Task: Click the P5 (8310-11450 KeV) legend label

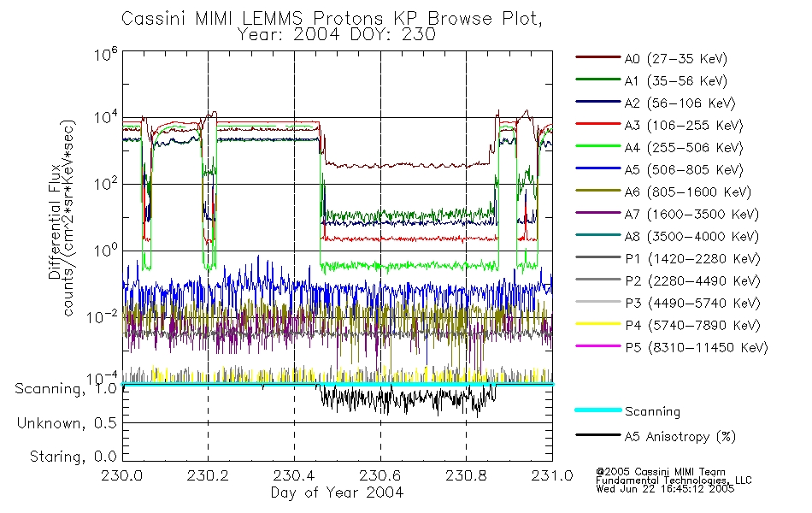Action: coord(697,347)
